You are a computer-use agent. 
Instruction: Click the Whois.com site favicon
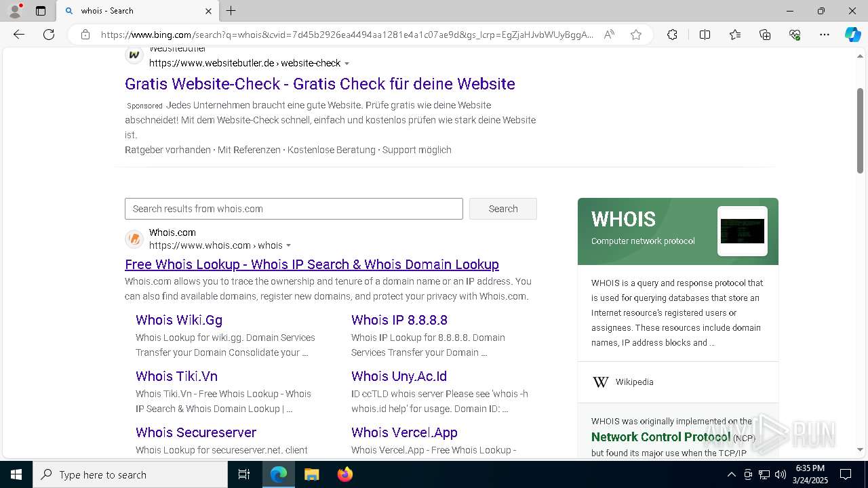point(134,239)
